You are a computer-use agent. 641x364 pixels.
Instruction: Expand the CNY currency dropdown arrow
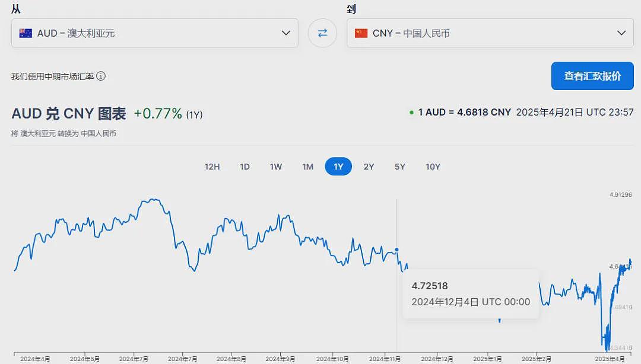621,33
